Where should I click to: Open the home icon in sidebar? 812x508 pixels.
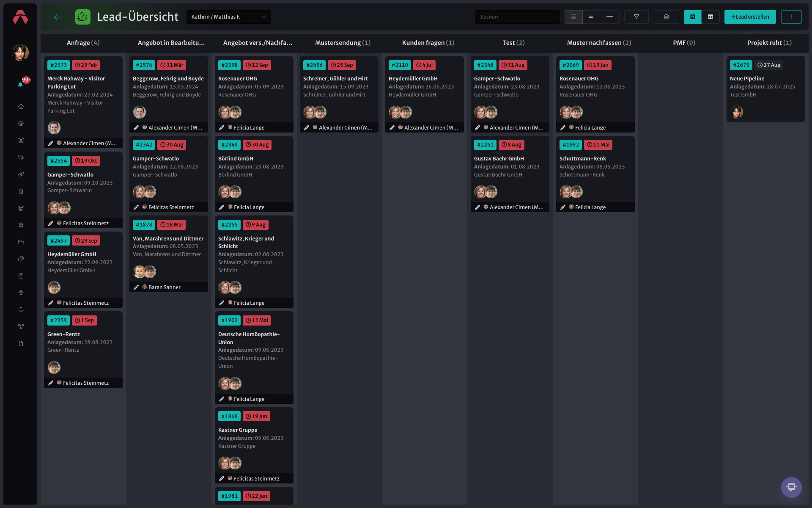[x=21, y=107]
